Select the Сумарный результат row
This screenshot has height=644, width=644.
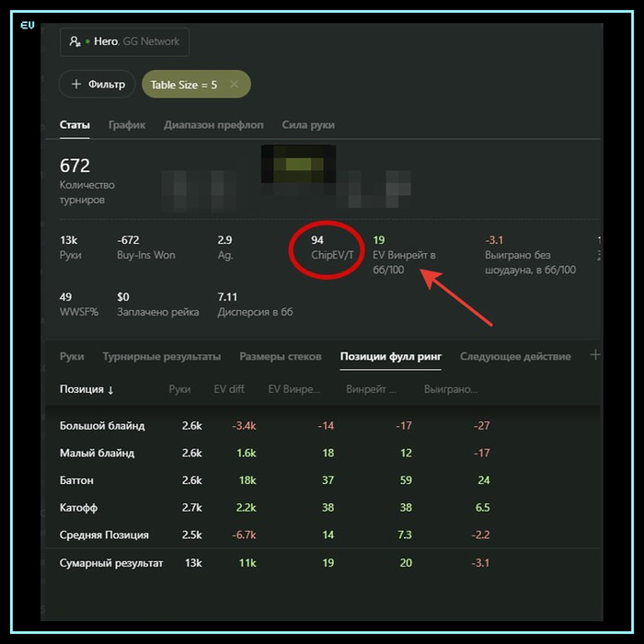[322, 563]
